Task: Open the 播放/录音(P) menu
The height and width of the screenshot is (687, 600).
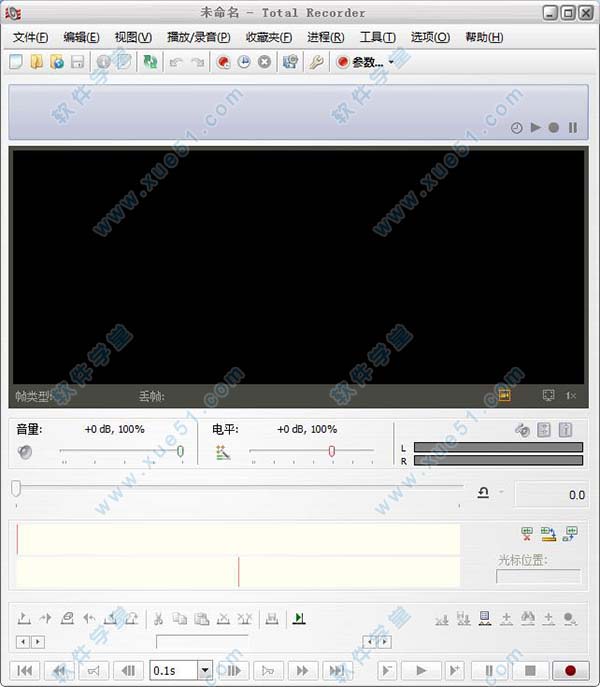Action: (199, 37)
